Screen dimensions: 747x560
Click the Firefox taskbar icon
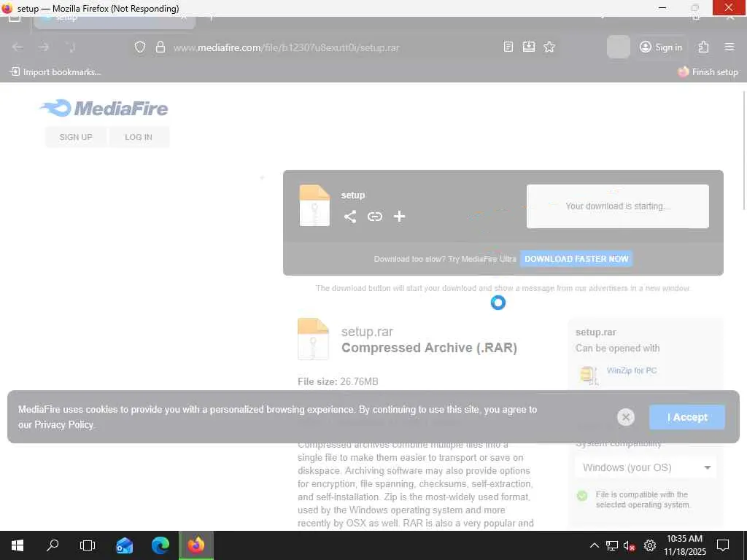tap(196, 545)
